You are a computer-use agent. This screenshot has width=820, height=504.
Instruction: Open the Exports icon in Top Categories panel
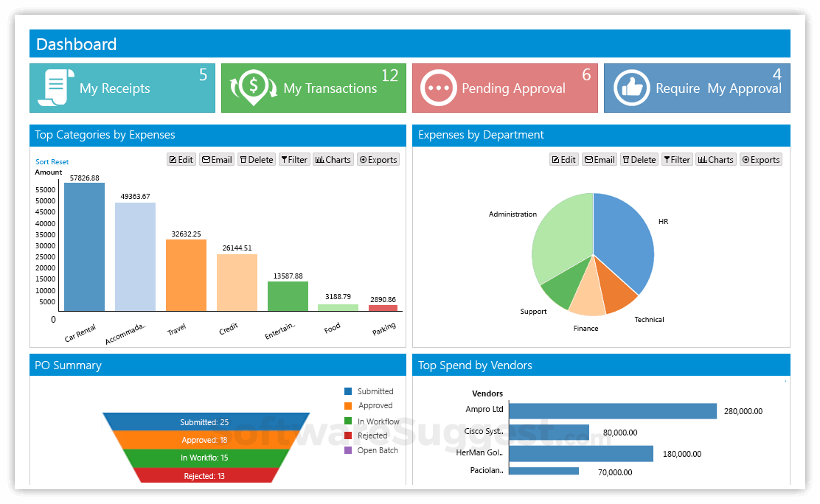coord(378,159)
